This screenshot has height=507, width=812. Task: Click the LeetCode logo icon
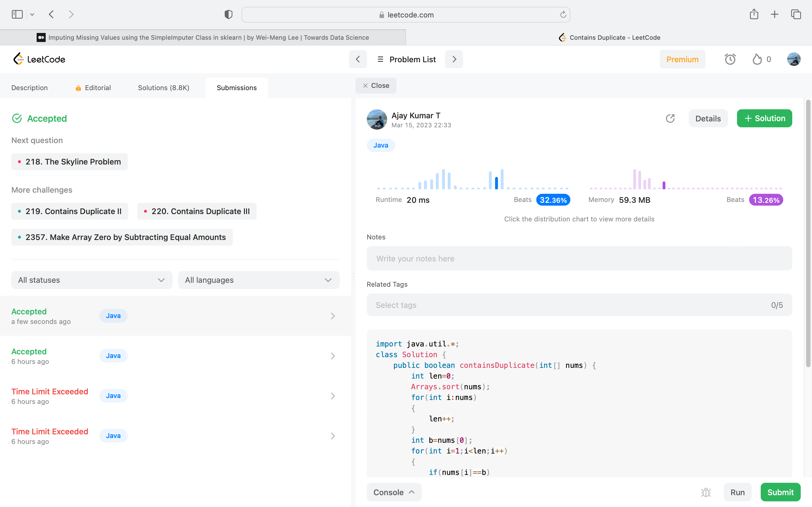19,59
